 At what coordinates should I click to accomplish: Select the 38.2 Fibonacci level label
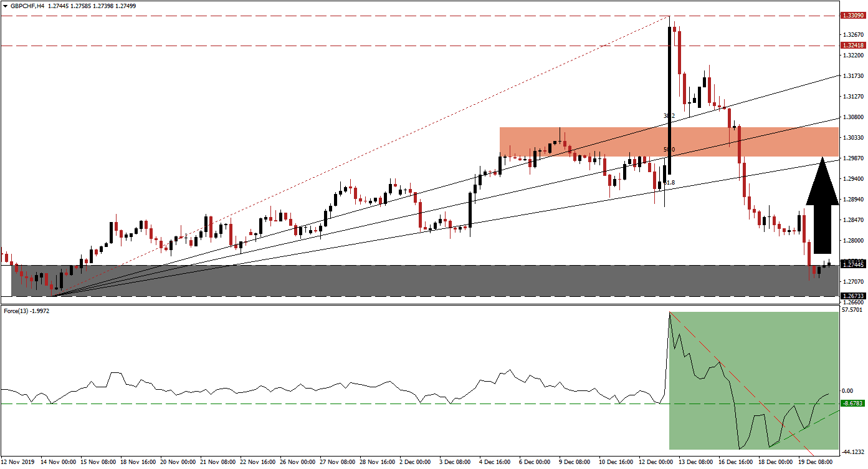pyautogui.click(x=670, y=115)
